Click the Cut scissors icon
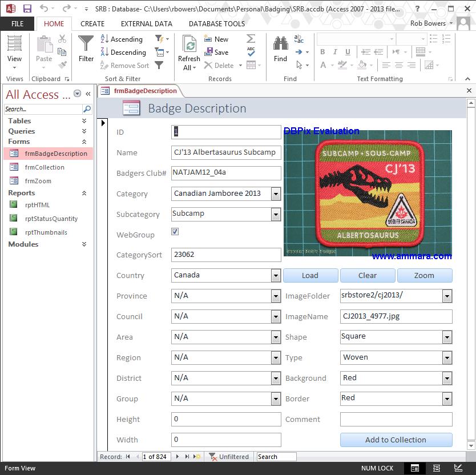The height and width of the screenshot is (475, 476). (62, 39)
